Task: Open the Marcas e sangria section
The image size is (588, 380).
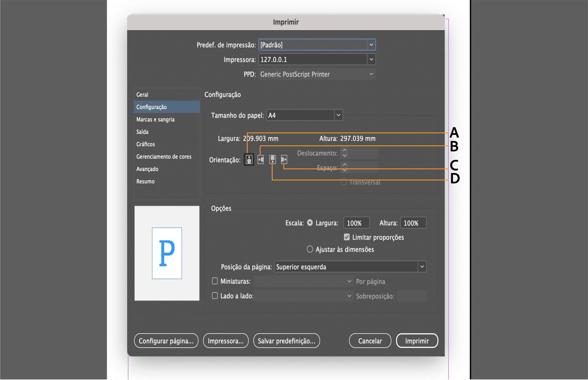Action: tap(155, 119)
